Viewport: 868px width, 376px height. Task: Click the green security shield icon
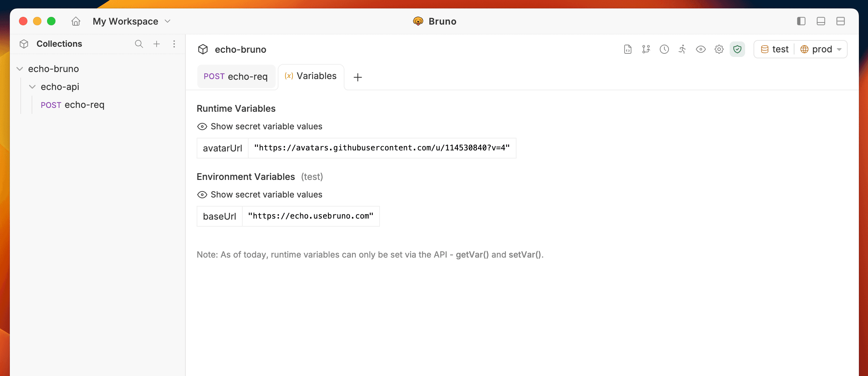737,49
